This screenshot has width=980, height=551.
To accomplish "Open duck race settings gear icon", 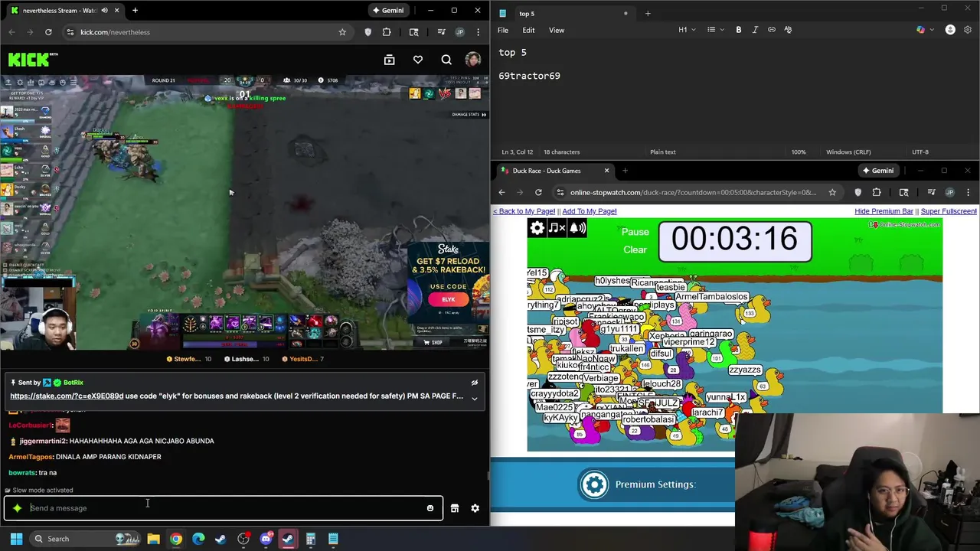I will [x=537, y=227].
